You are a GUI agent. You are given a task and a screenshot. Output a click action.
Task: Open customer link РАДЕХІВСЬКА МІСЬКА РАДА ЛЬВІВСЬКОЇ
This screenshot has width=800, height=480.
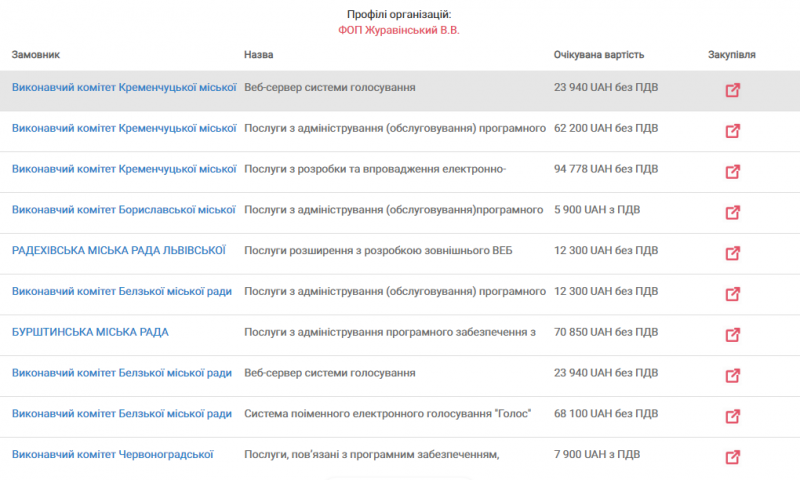118,250
